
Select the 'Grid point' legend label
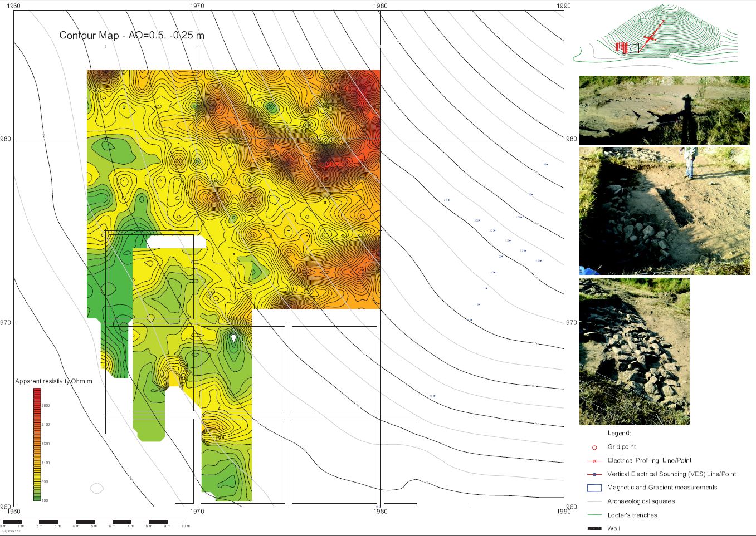click(622, 447)
